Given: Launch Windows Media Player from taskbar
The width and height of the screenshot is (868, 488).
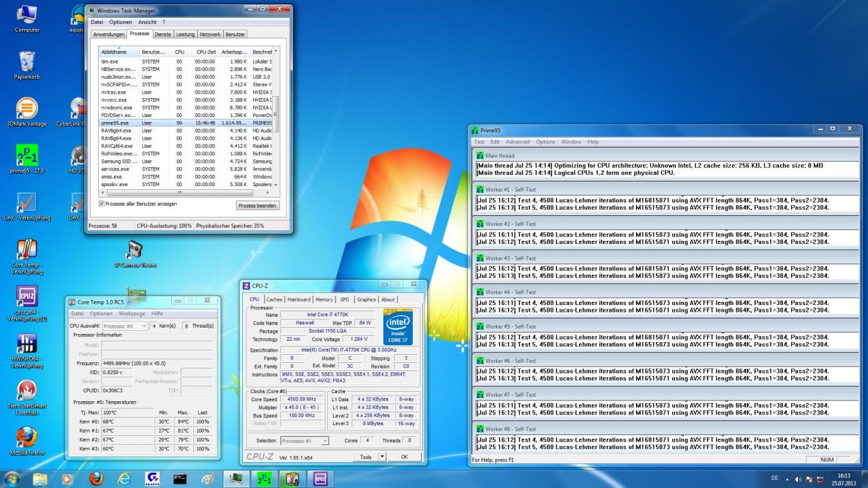Looking at the screenshot, I should (x=68, y=479).
